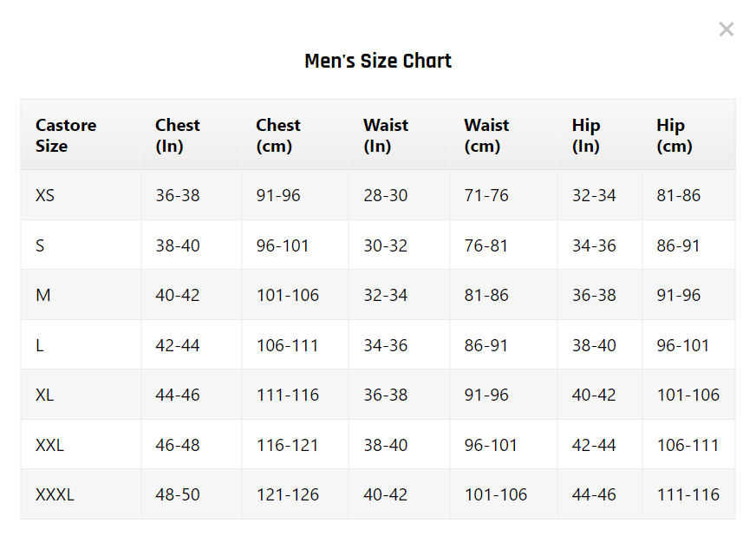Click the Hip (cm) column header

(x=675, y=135)
